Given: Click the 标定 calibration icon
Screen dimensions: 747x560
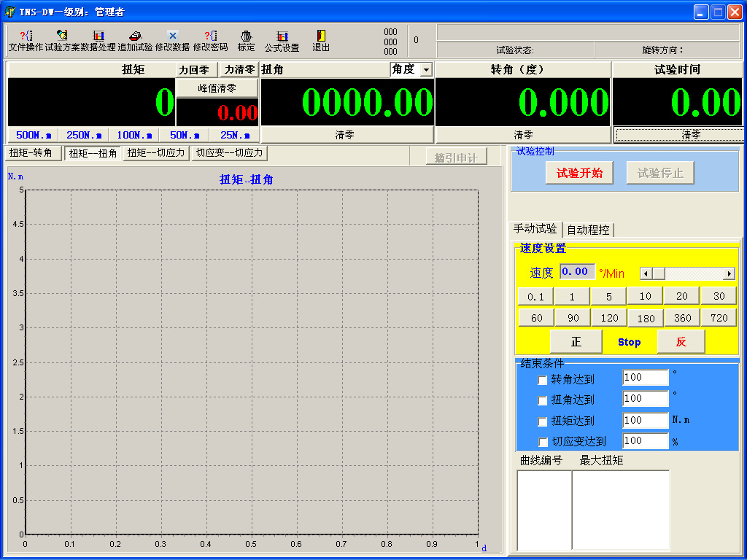Looking at the screenshot, I should (247, 41).
